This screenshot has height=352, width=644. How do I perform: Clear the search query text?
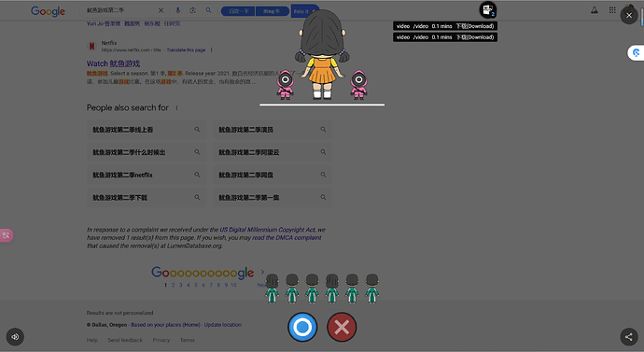point(161,10)
